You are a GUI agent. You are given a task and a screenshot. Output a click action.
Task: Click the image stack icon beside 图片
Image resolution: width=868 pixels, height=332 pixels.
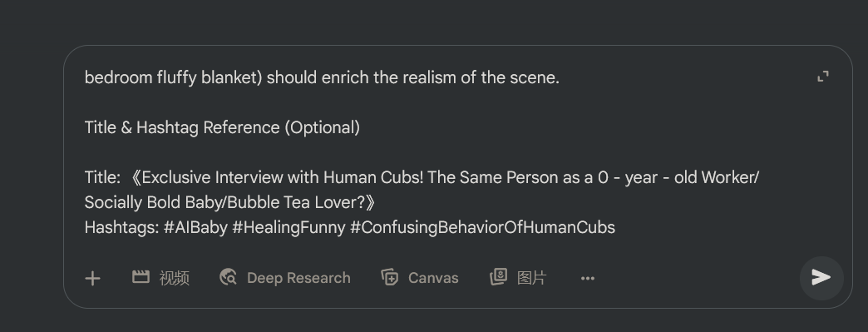pos(498,276)
